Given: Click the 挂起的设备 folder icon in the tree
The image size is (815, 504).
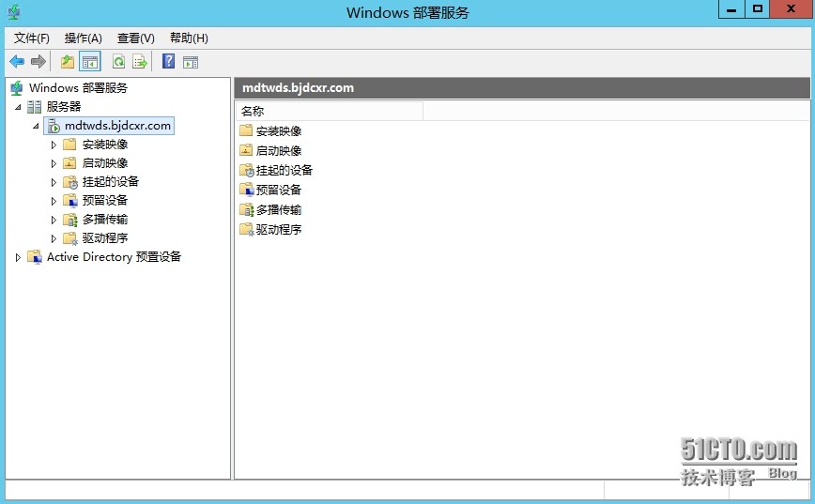Looking at the screenshot, I should coord(70,182).
